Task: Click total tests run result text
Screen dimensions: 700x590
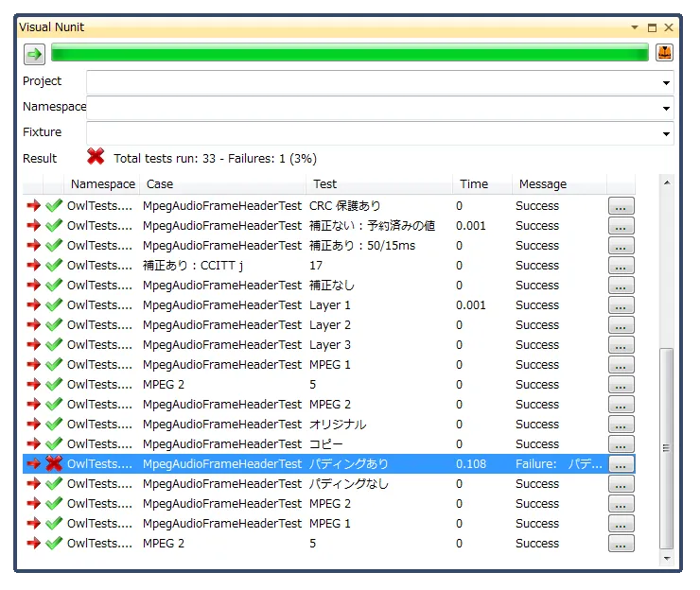Action: (215, 159)
